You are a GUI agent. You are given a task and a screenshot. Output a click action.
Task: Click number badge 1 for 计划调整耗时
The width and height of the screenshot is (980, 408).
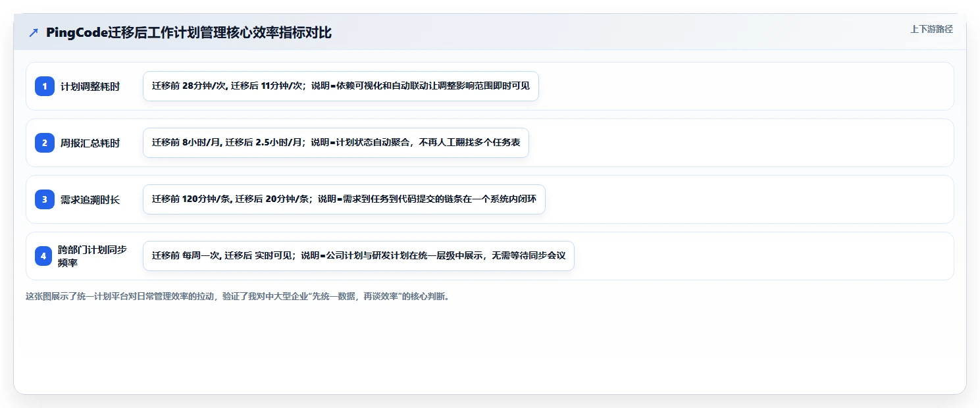(44, 86)
